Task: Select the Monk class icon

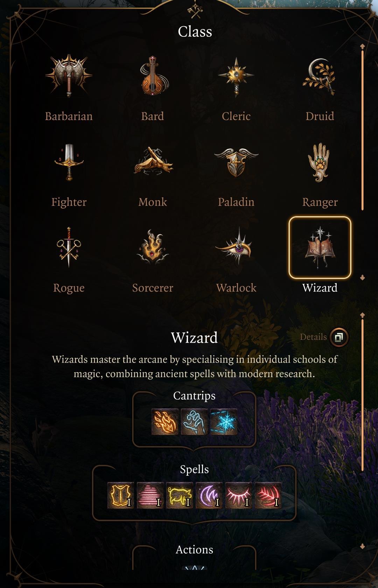Action: [x=153, y=161]
